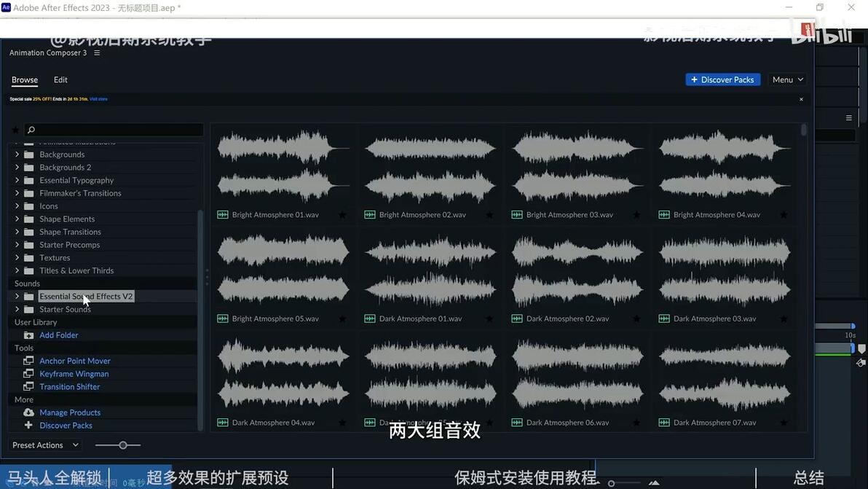Favorite Bright Atmosphere 01.wav with its star
The width and height of the screenshot is (868, 489).
tap(342, 215)
